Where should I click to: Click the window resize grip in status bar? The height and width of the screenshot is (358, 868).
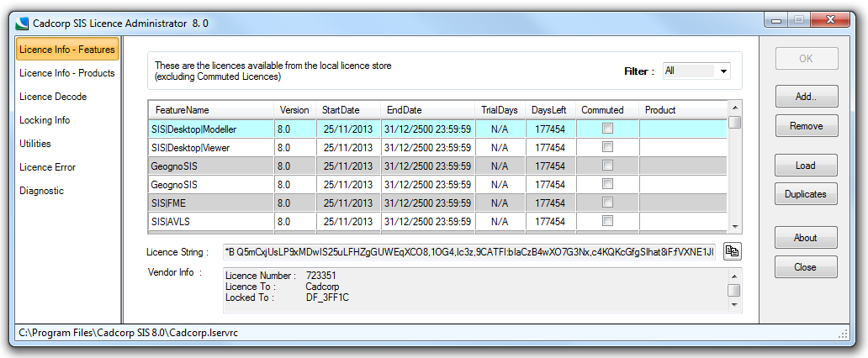843,334
